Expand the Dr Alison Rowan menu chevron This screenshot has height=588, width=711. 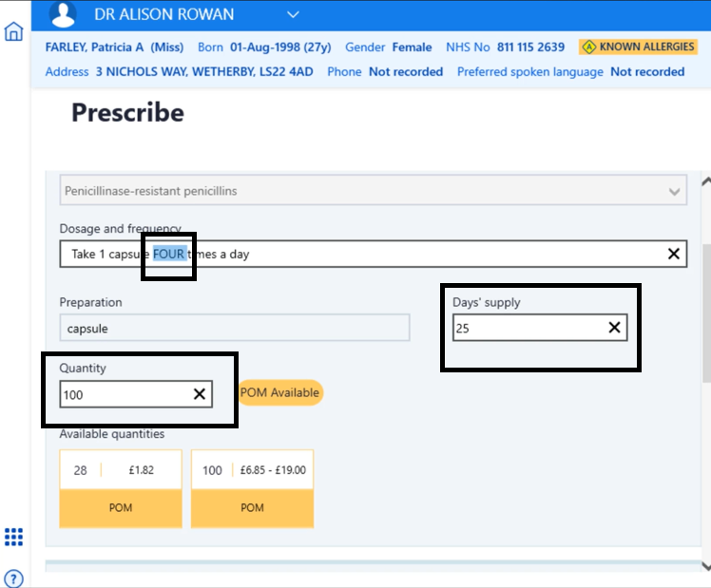pyautogui.click(x=293, y=15)
